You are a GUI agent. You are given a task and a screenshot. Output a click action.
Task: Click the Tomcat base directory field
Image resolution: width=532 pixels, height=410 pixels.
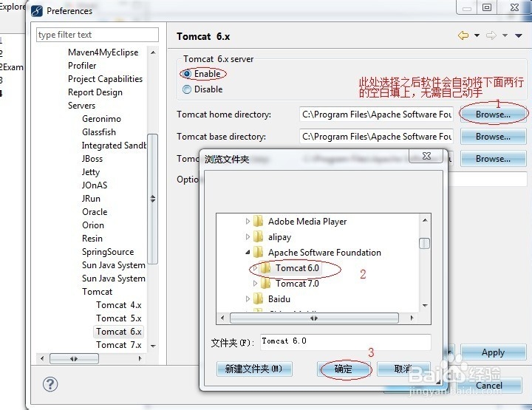pos(376,137)
